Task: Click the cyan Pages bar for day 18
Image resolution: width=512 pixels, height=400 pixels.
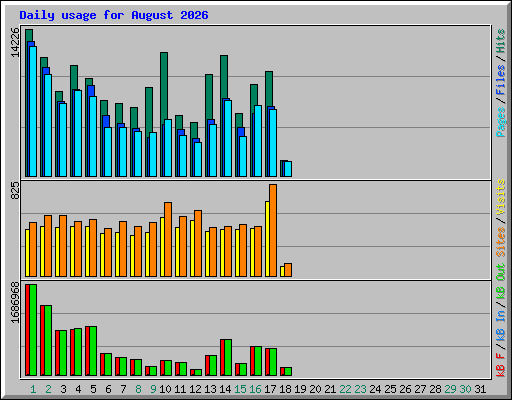Action: click(288, 169)
